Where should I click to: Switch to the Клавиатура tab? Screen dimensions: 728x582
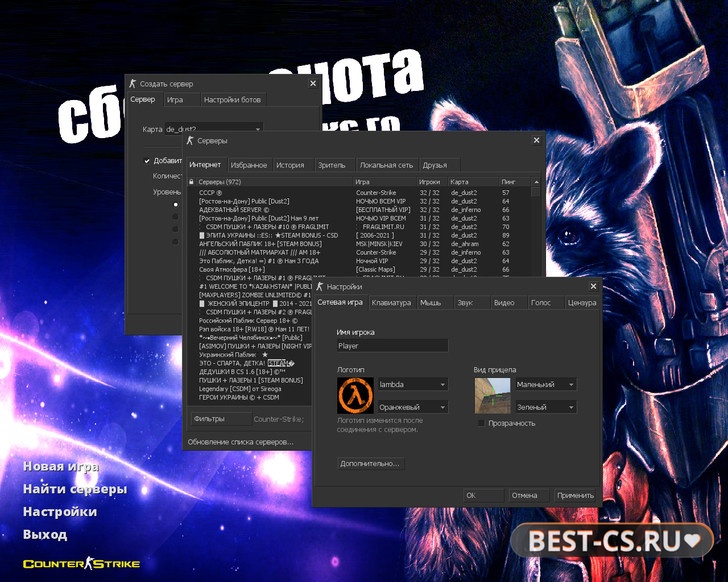tap(391, 303)
